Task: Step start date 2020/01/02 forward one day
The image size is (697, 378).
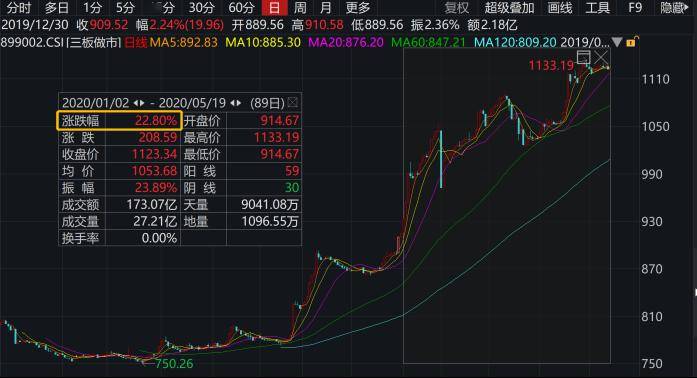Action: (x=142, y=103)
